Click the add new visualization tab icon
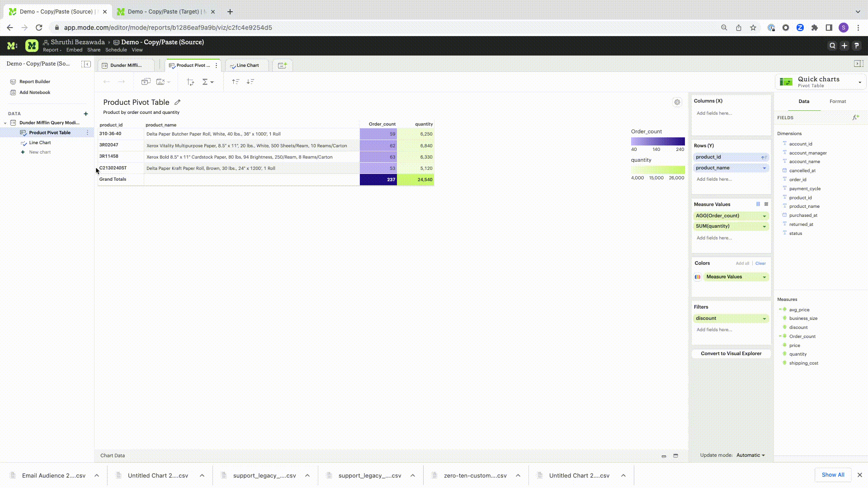This screenshot has width=868, height=488. [282, 66]
